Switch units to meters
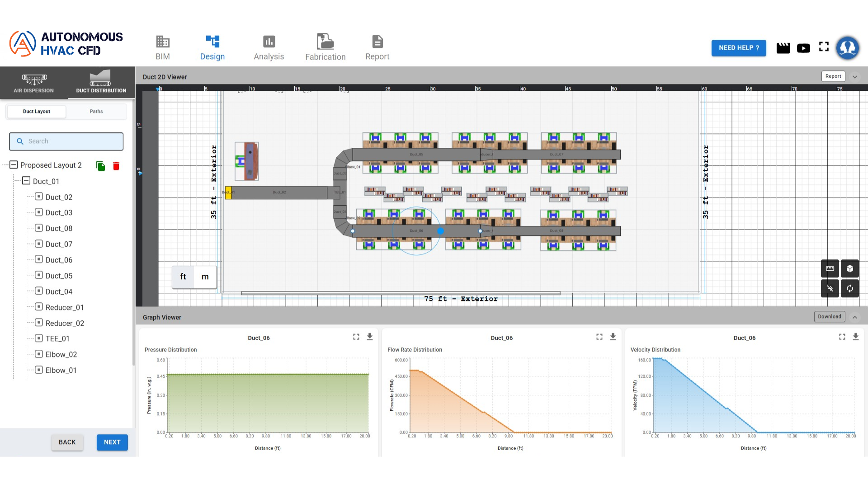 pos(205,277)
